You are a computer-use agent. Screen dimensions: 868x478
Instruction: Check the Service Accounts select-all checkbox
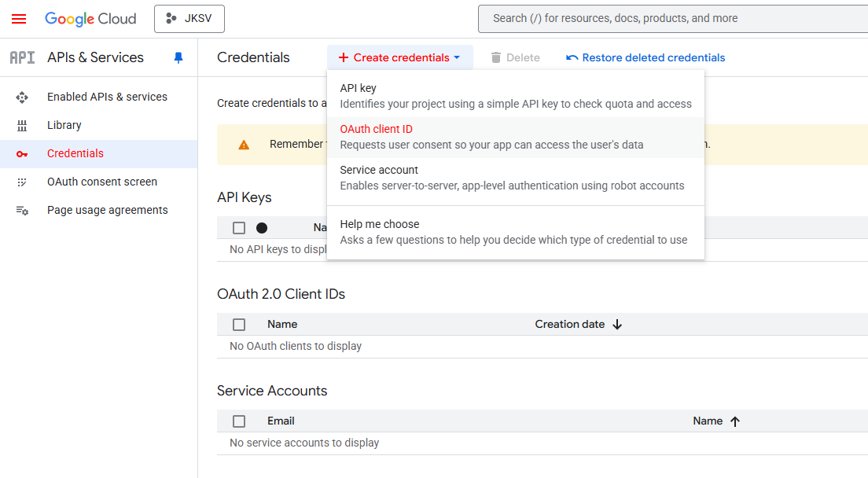click(x=239, y=421)
